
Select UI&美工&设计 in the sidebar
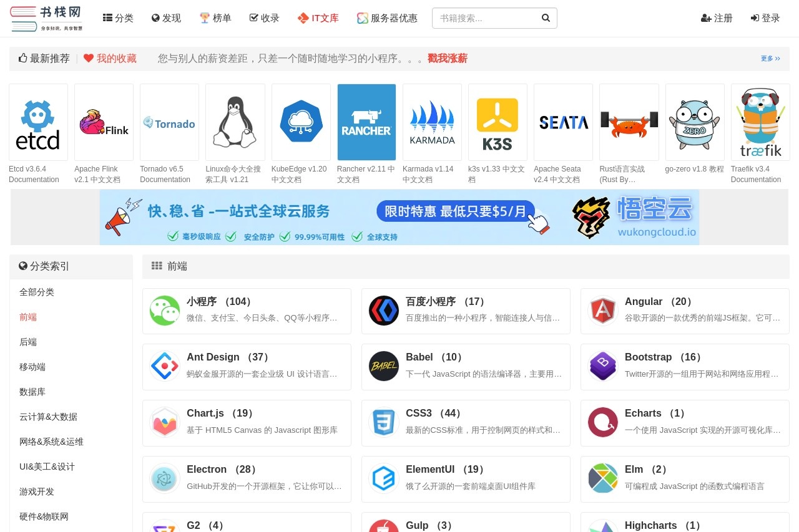(x=47, y=467)
